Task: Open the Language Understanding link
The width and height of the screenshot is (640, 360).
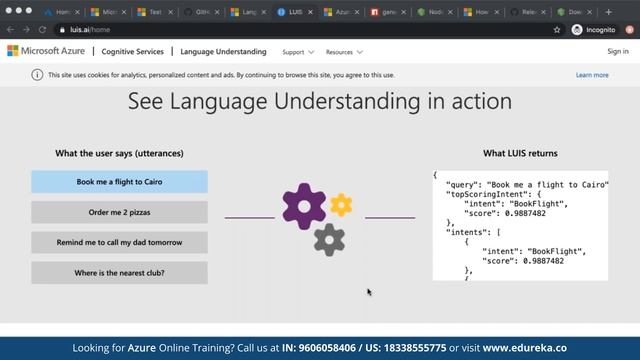Action: click(x=223, y=51)
